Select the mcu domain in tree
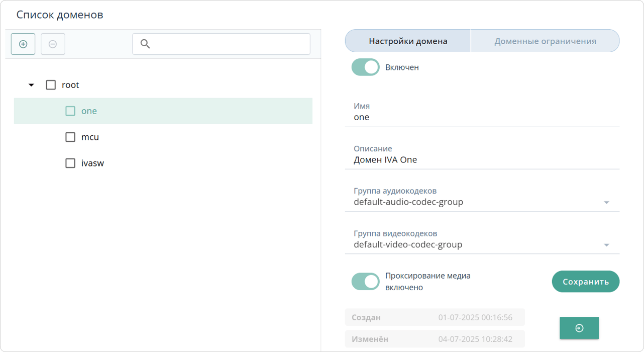The width and height of the screenshot is (644, 352). [x=90, y=137]
